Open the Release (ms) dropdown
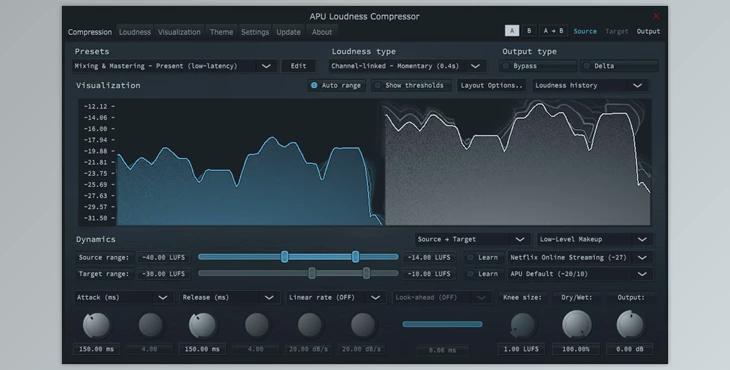Viewport: 730px width, 370px height. (x=229, y=297)
